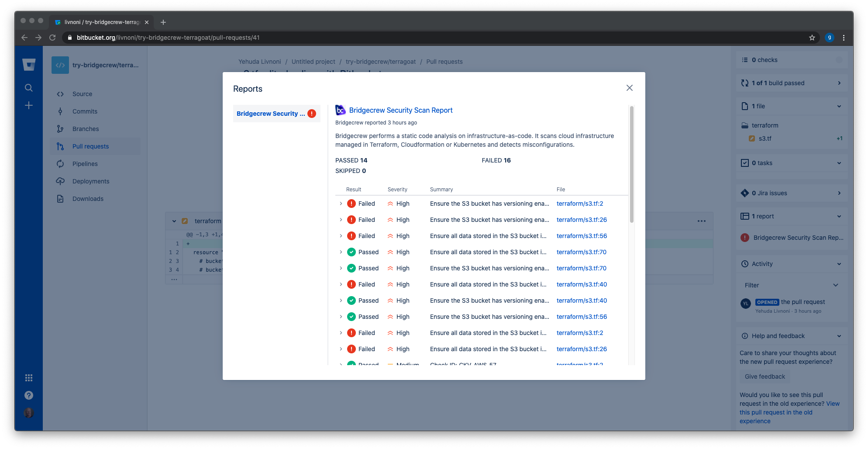Viewport: 868px width, 449px height.
Task: Click the create plus icon in the left rail
Action: pyautogui.click(x=29, y=105)
